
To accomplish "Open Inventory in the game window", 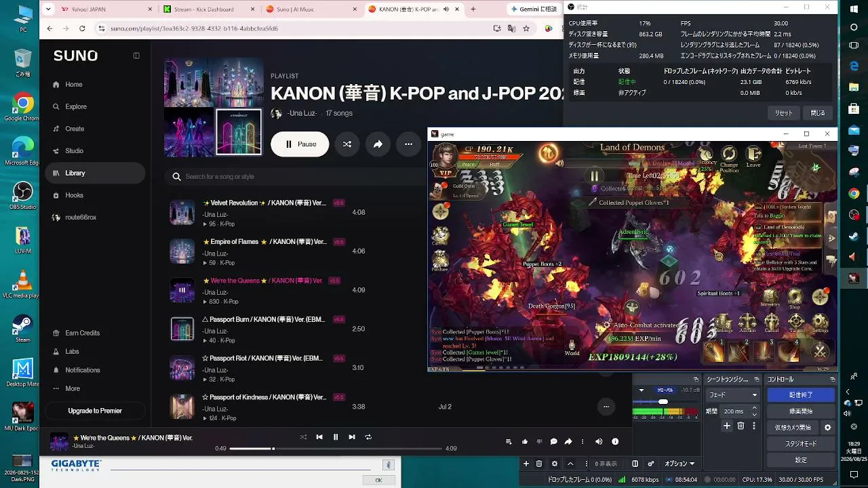I will click(770, 298).
